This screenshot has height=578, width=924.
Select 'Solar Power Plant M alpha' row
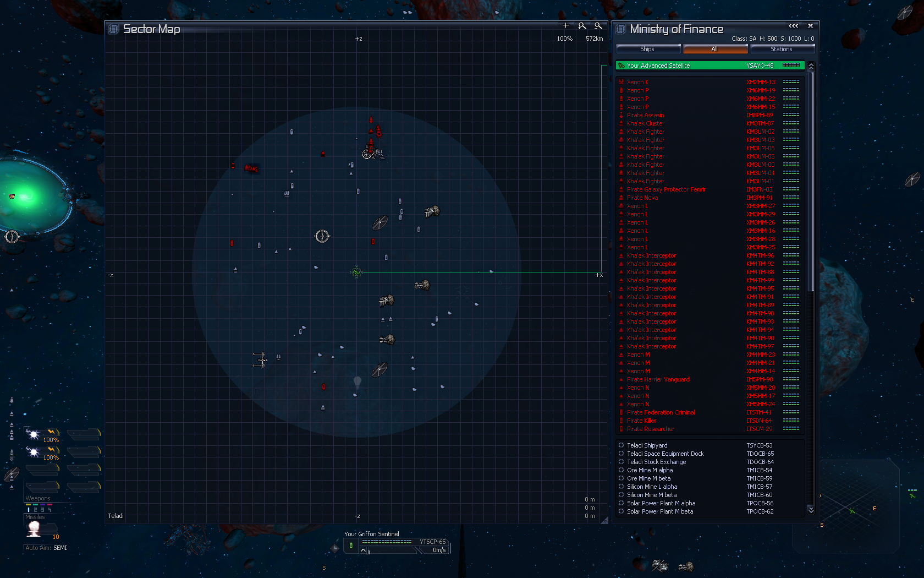point(710,503)
